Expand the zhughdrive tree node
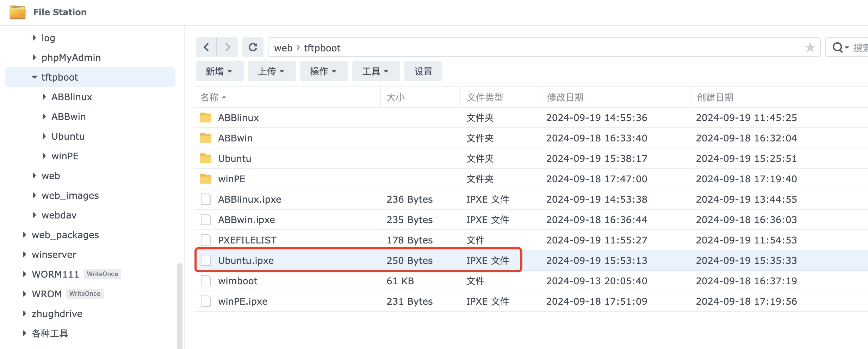Viewport: 868px width, 349px height. coord(24,313)
